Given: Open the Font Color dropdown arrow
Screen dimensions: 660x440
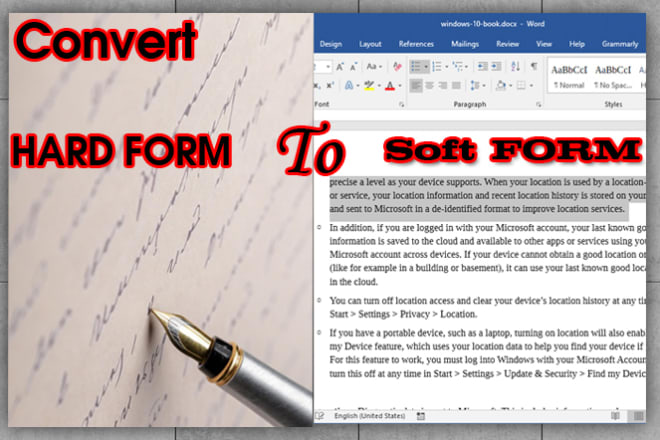Looking at the screenshot, I should point(399,86).
